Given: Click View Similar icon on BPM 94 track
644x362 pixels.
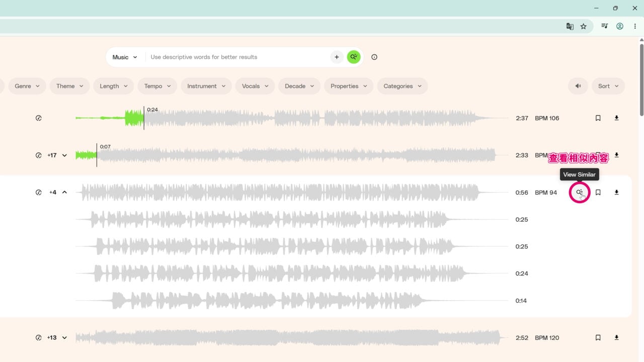Looking at the screenshot, I should [x=580, y=192].
